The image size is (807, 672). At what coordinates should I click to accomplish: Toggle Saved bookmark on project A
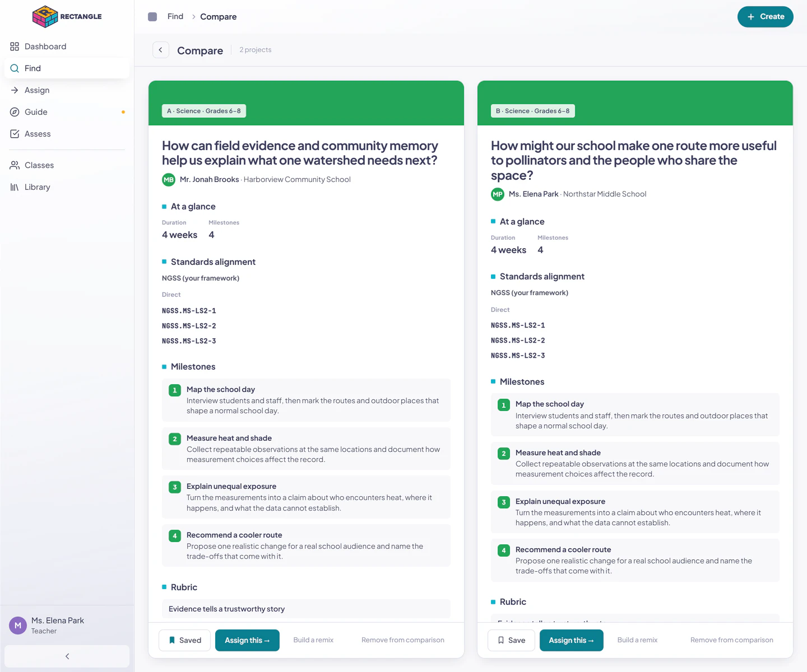[x=184, y=640]
